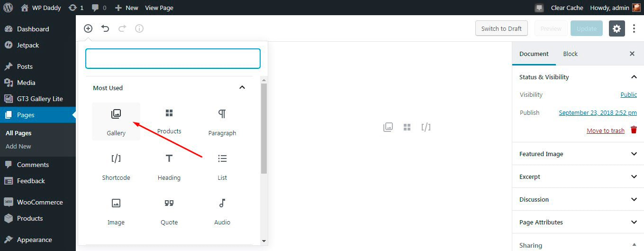Open the three-dot more options menu
Viewport: 644px width, 251px height.
[x=634, y=28]
